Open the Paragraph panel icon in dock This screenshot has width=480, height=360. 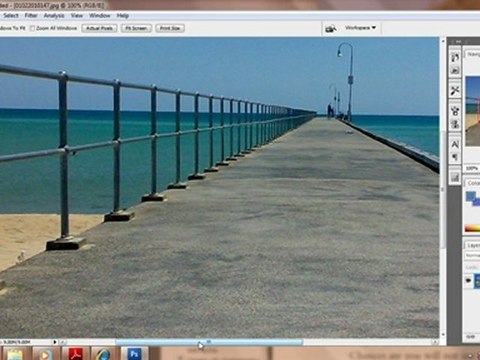click(455, 157)
